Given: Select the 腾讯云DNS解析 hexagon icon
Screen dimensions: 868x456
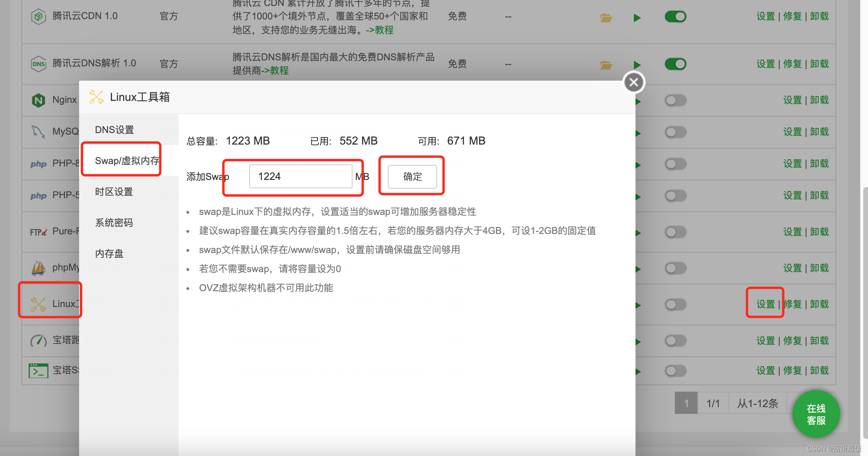Looking at the screenshot, I should click(38, 63).
